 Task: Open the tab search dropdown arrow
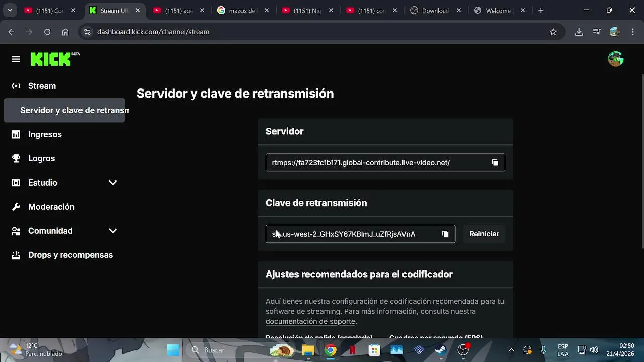click(x=10, y=10)
